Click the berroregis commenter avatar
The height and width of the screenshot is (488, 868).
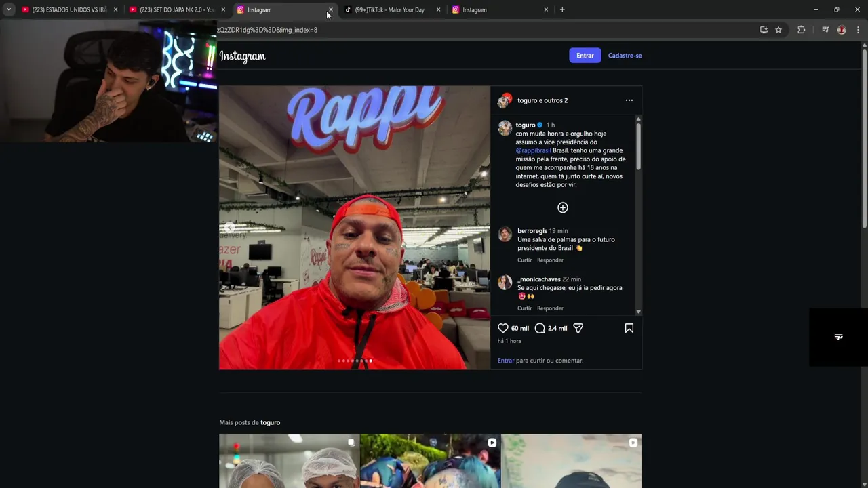505,235
